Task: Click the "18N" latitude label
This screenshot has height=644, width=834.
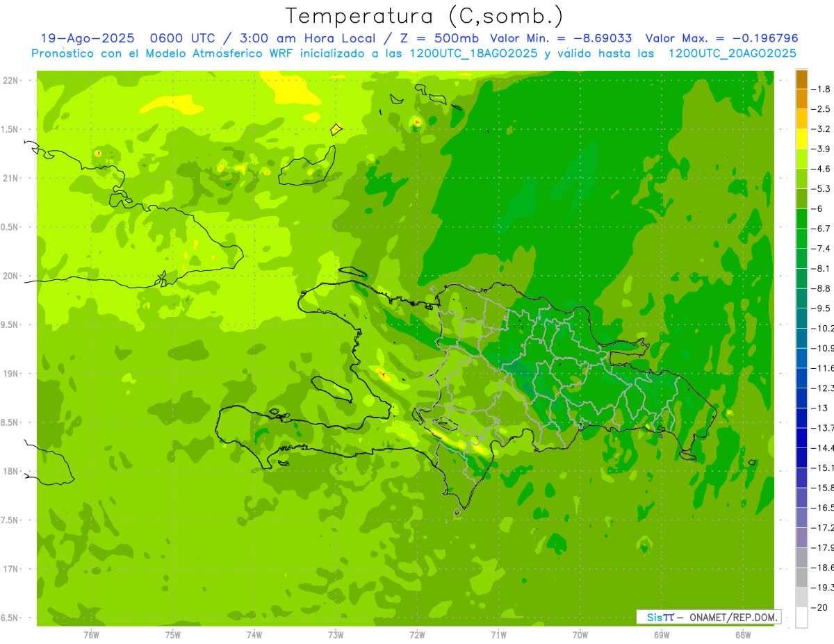Action: pyautogui.click(x=10, y=471)
